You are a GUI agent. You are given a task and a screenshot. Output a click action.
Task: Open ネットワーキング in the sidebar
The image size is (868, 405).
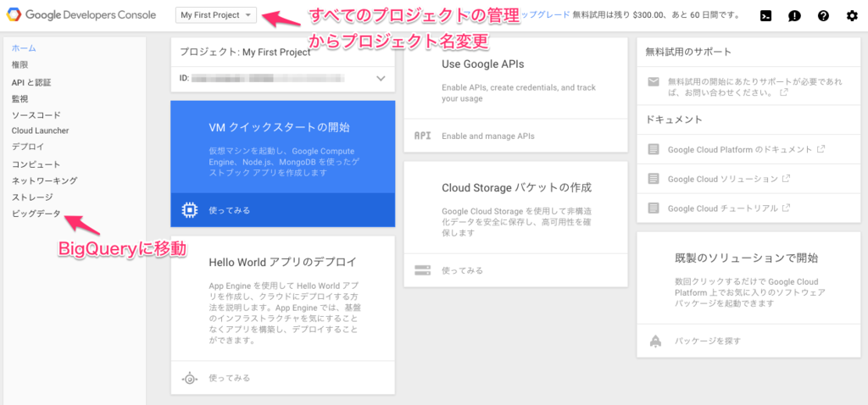coord(44,180)
